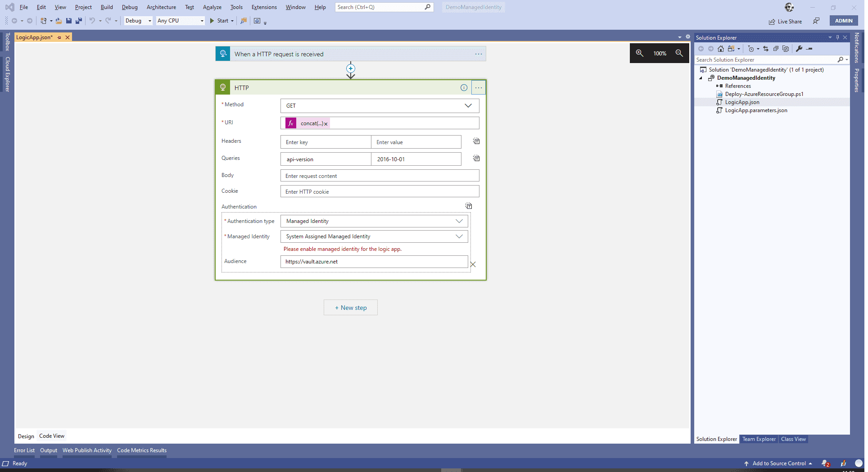Open the notifications bell in status bar
The width and height of the screenshot is (868, 472).
pos(825,463)
